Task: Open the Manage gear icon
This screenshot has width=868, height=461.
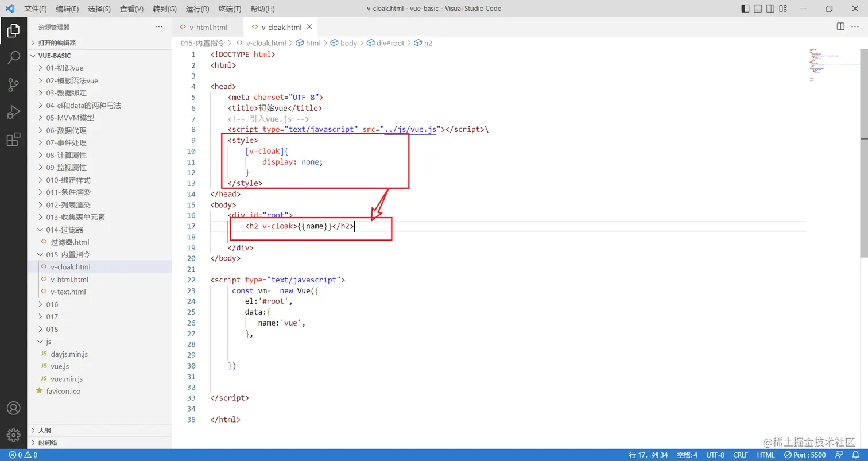Action: pyautogui.click(x=13, y=435)
